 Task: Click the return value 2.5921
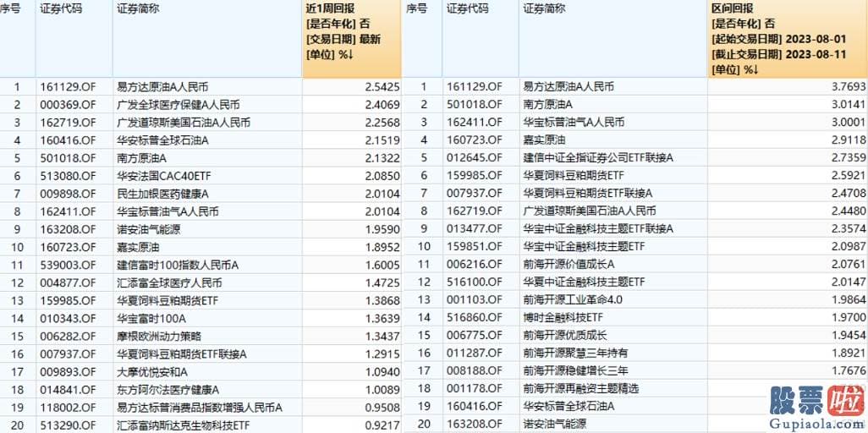point(849,176)
